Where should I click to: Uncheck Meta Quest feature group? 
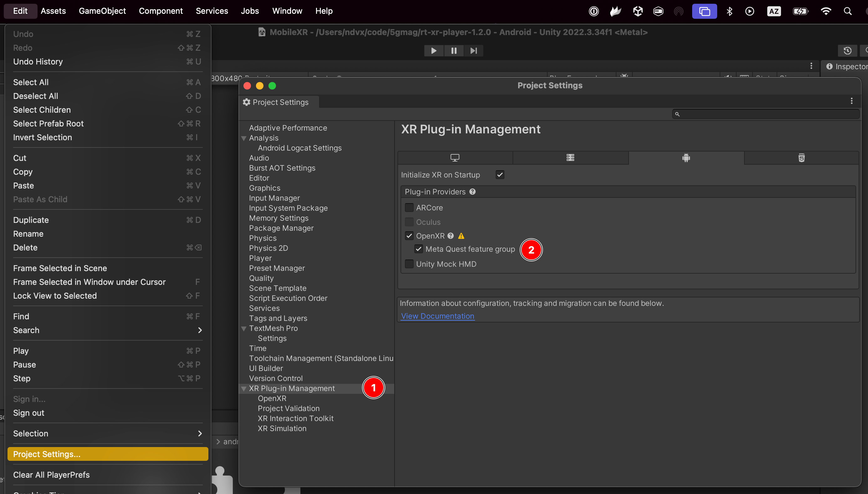pyautogui.click(x=418, y=249)
